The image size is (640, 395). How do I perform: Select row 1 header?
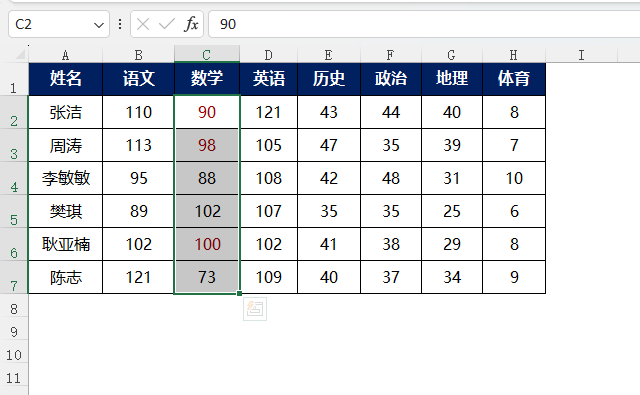click(14, 79)
